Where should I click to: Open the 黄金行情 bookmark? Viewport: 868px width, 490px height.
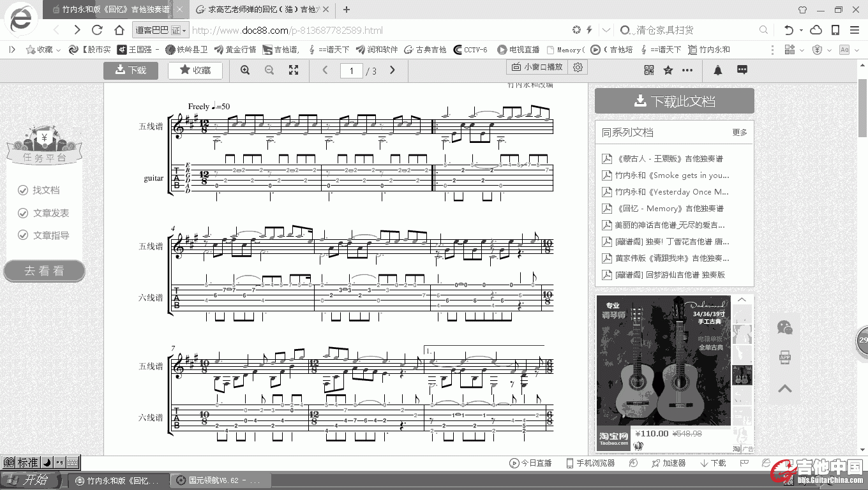tap(235, 50)
